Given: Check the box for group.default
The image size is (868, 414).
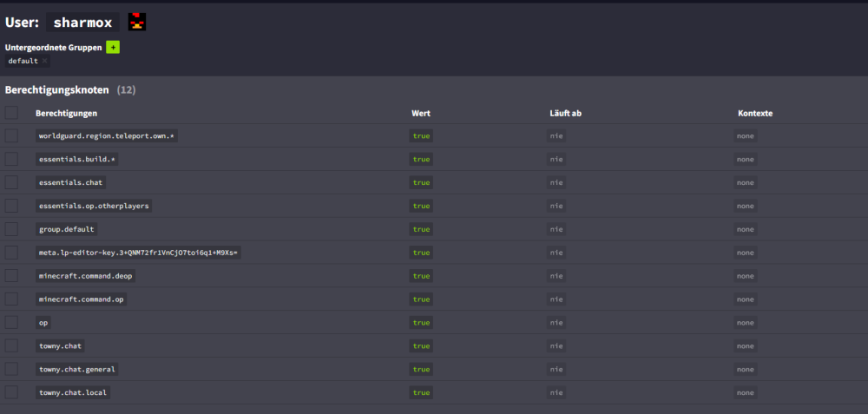Looking at the screenshot, I should tap(11, 229).
